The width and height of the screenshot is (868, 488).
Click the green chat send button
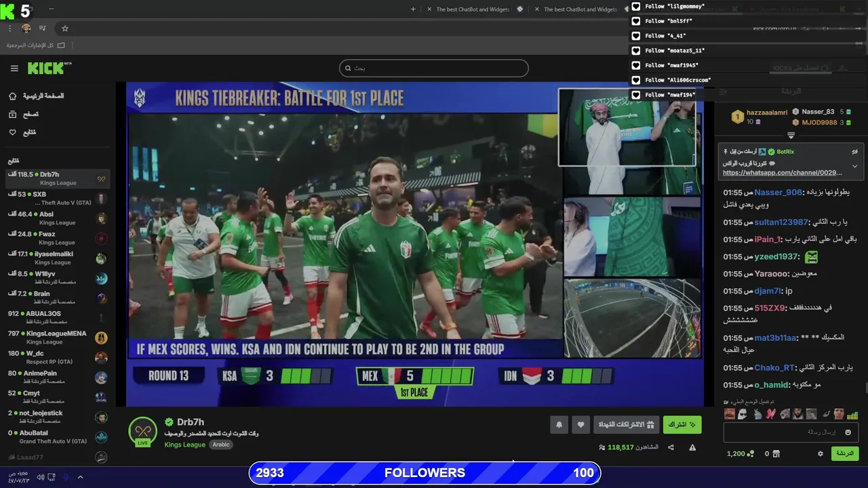tap(845, 453)
